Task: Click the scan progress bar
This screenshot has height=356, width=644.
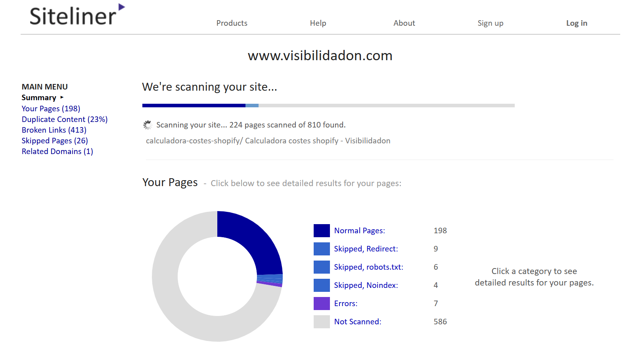Action: pos(328,105)
